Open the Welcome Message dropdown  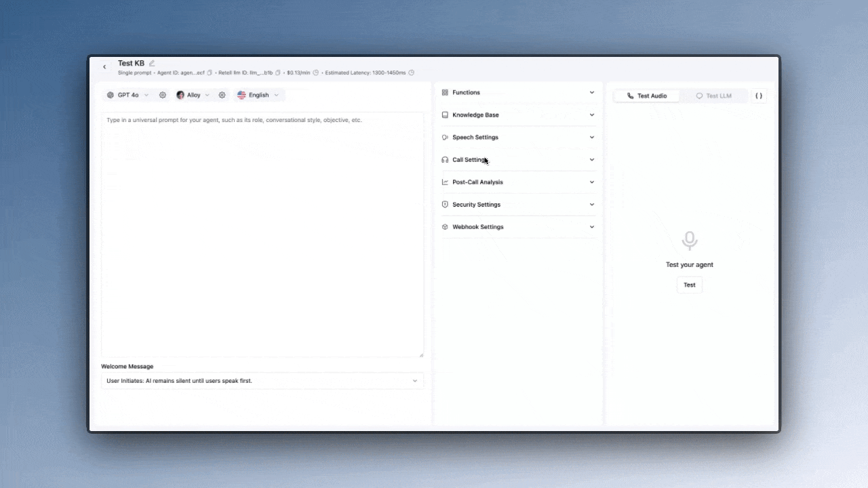(262, 381)
